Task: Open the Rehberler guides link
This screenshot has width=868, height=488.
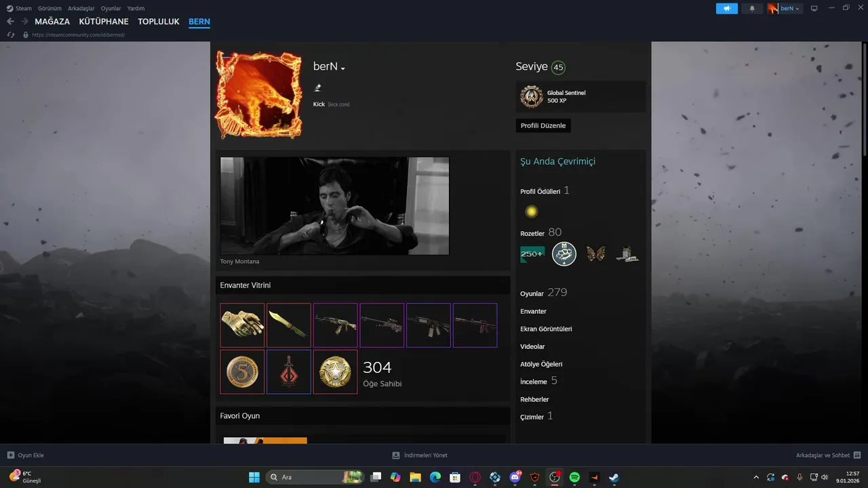Action: (534, 399)
